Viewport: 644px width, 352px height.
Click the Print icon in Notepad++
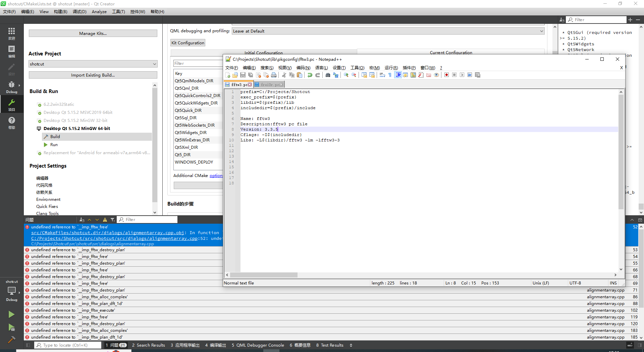pyautogui.click(x=274, y=75)
